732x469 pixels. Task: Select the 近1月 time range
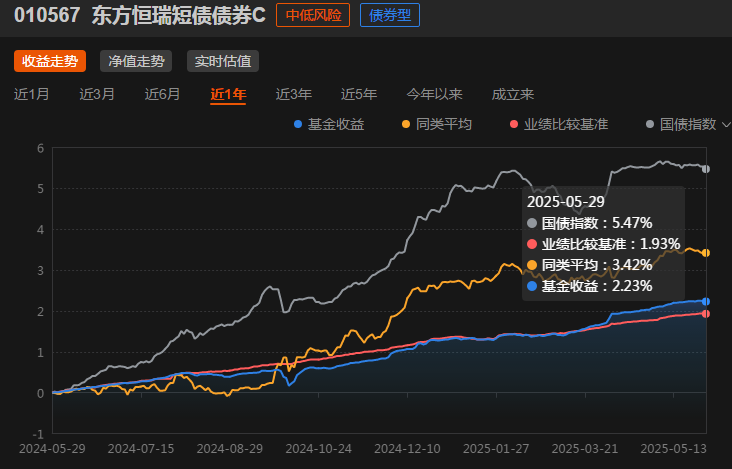point(31,94)
